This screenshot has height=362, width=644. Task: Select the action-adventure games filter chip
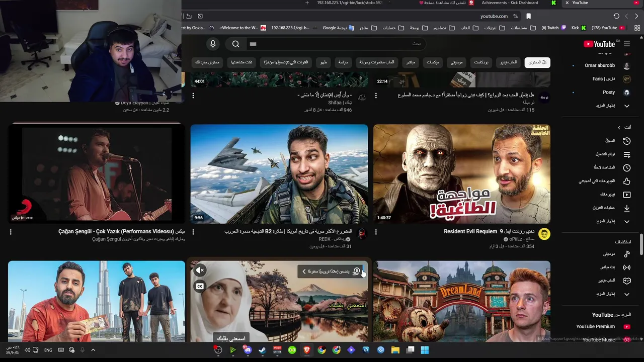tap(377, 62)
